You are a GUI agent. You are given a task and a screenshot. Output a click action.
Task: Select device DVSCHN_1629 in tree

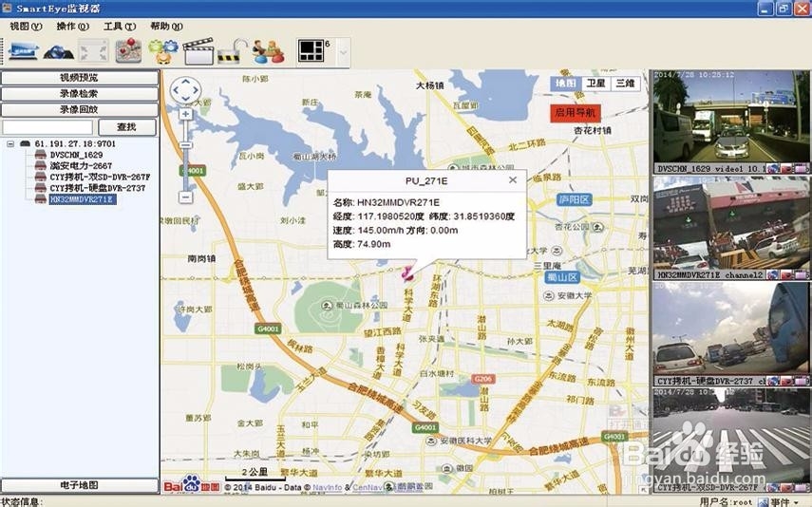click(x=76, y=155)
